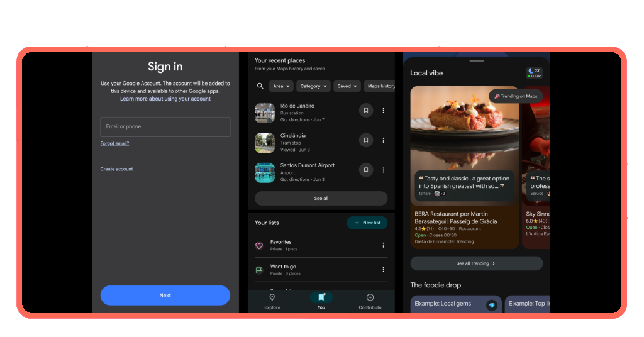Screen dimensions: 644x337
Task: Tap the weather and air quality badge
Action: [535, 73]
